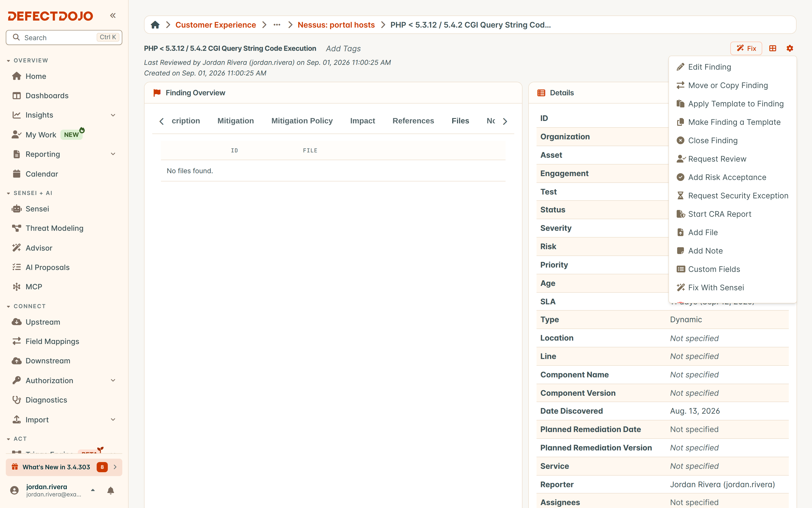Open the gear settings icon for finding
Screen dimensions: 812x508
(x=790, y=48)
